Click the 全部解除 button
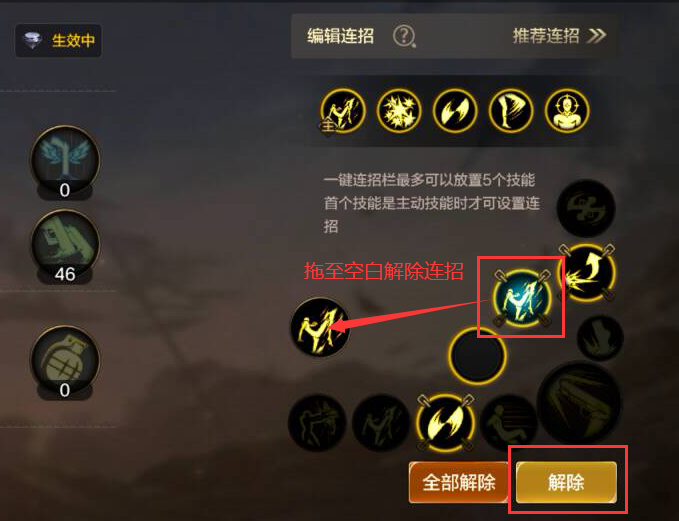Viewport: 679px width, 521px height. tap(458, 482)
